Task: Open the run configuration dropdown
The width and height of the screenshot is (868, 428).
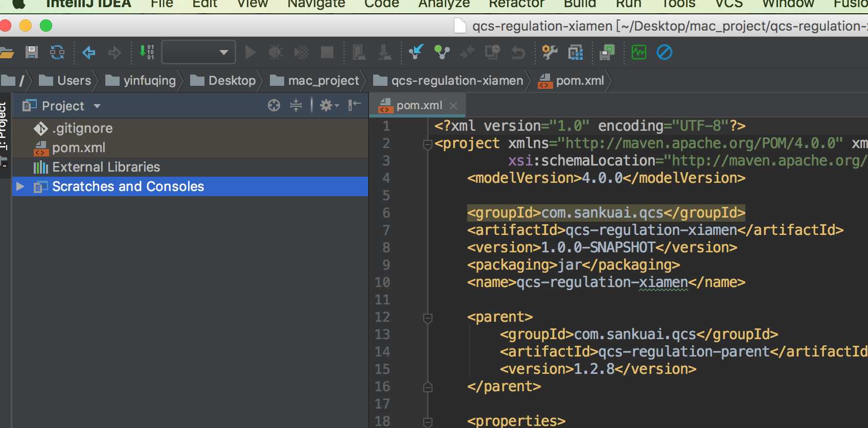Action: point(199,52)
